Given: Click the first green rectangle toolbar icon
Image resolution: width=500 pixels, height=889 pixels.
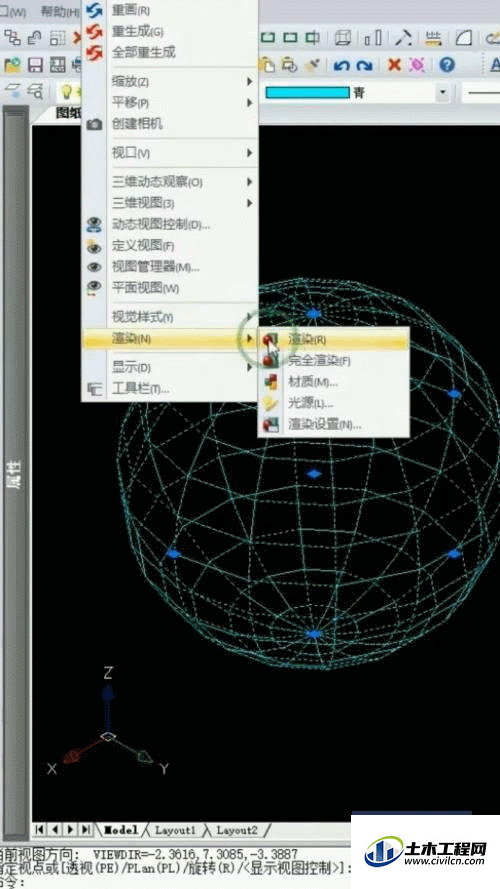Looking at the screenshot, I should (268, 38).
